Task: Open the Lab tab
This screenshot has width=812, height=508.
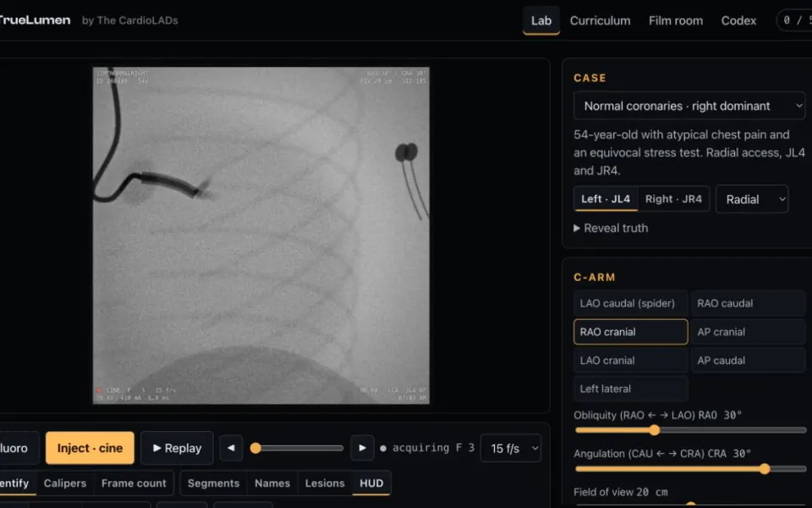Action: click(x=540, y=20)
